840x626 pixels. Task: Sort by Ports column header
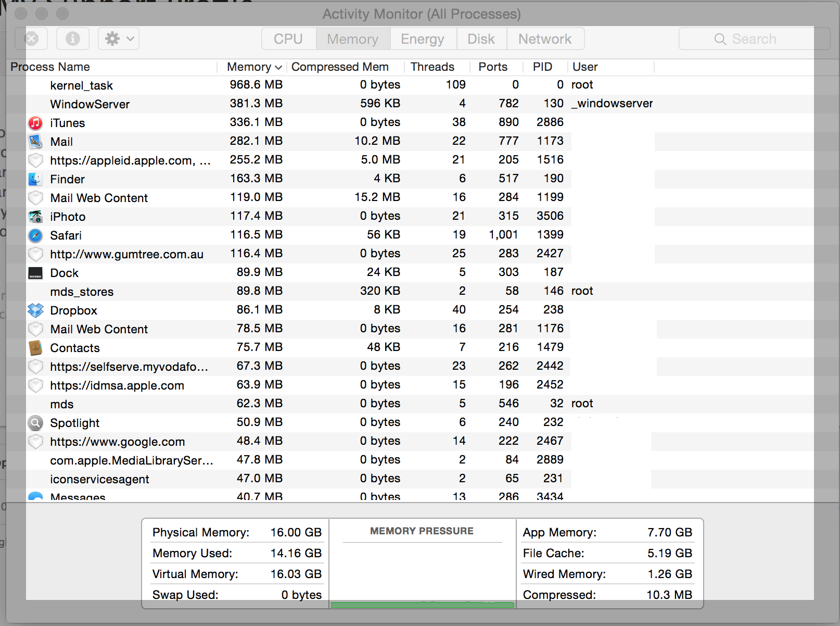(496, 67)
